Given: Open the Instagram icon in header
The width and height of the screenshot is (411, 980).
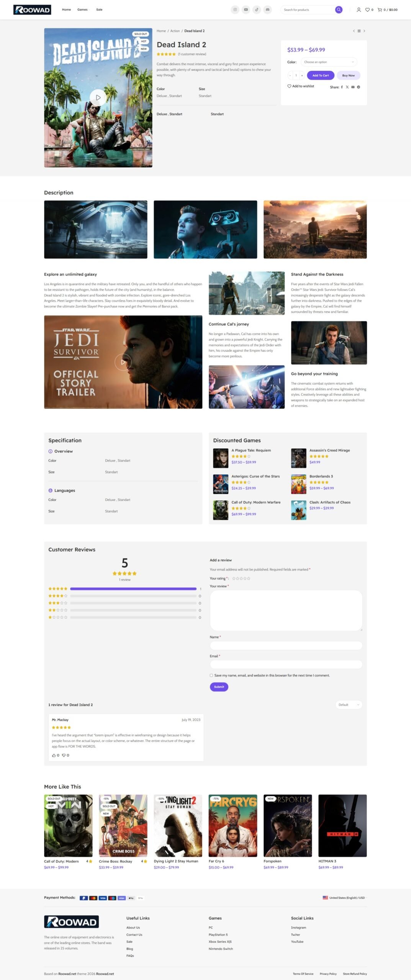Looking at the screenshot, I should pos(235,10).
